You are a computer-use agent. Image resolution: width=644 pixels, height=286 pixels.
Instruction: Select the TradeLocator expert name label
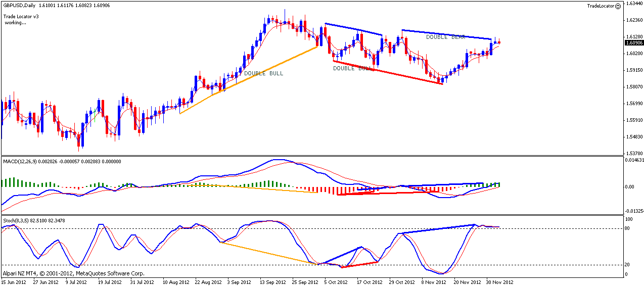[x=601, y=6]
